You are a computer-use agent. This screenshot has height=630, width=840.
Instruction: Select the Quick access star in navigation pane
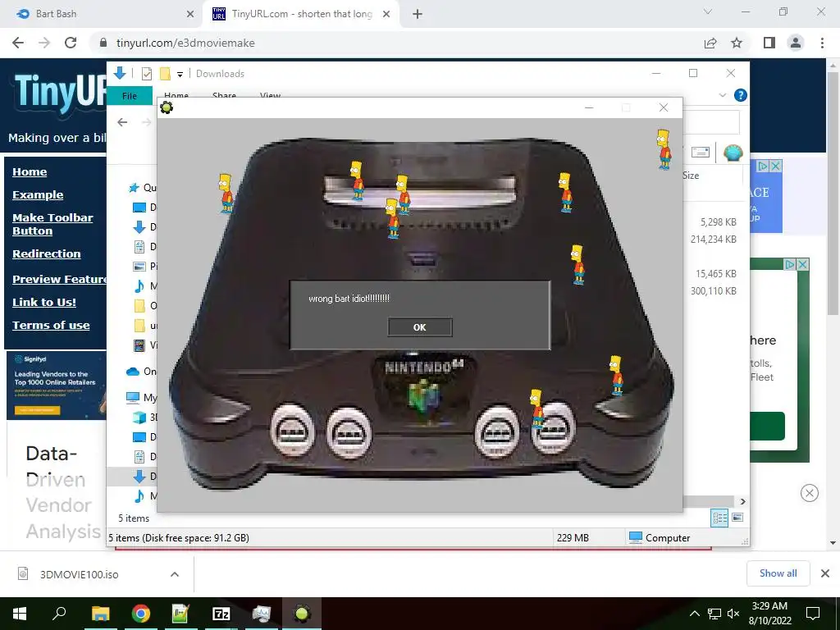coord(134,188)
